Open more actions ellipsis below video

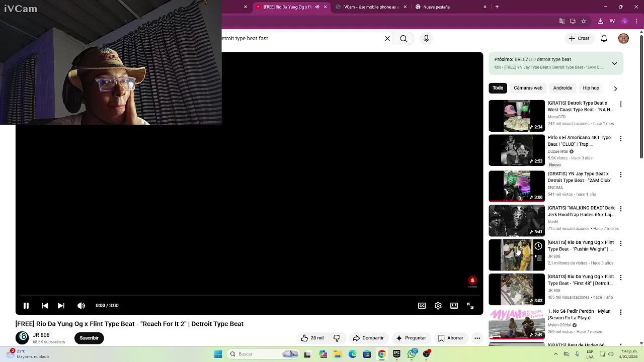[x=477, y=338]
